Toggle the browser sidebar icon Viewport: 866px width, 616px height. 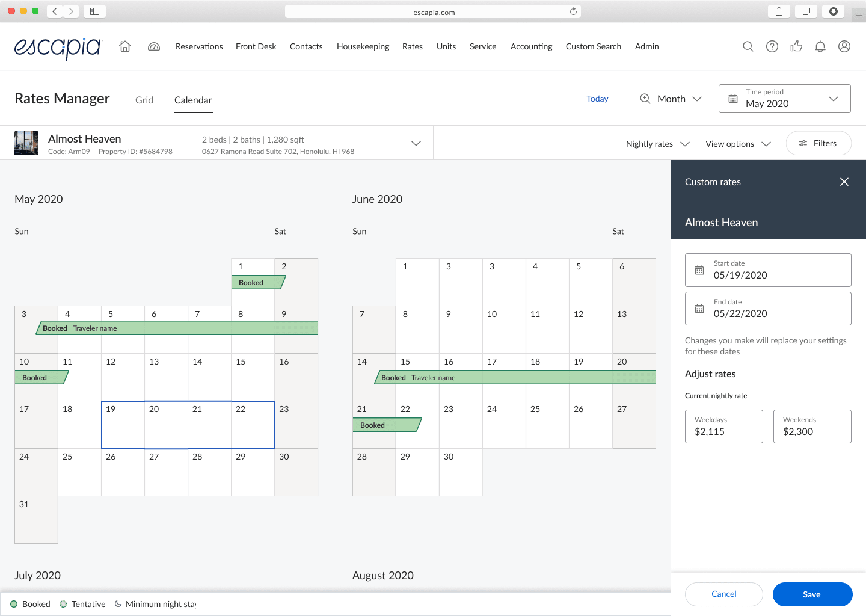pos(94,11)
